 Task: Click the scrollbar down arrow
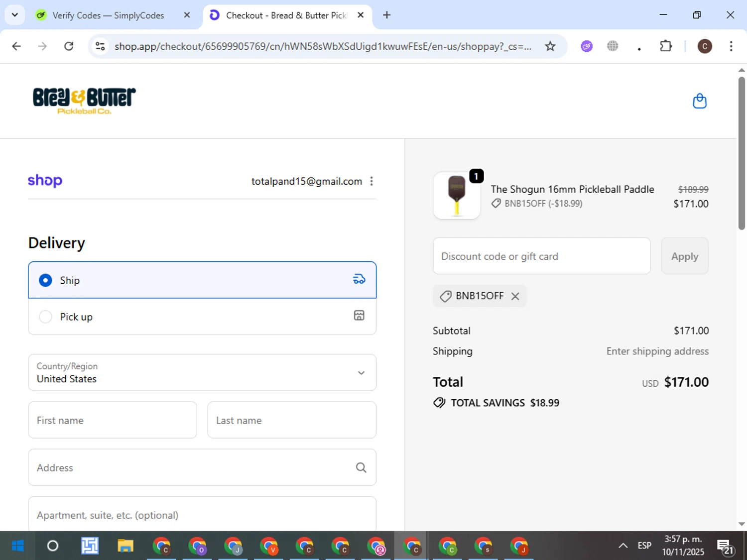click(x=742, y=524)
